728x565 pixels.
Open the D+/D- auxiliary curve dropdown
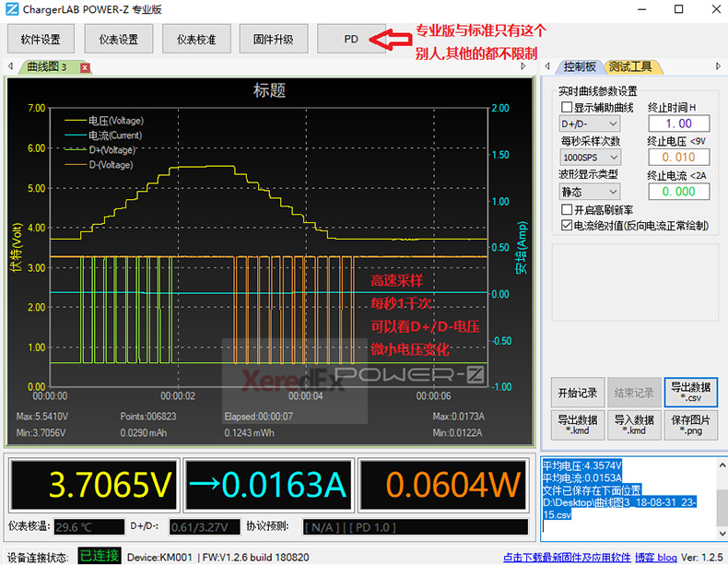coord(590,124)
